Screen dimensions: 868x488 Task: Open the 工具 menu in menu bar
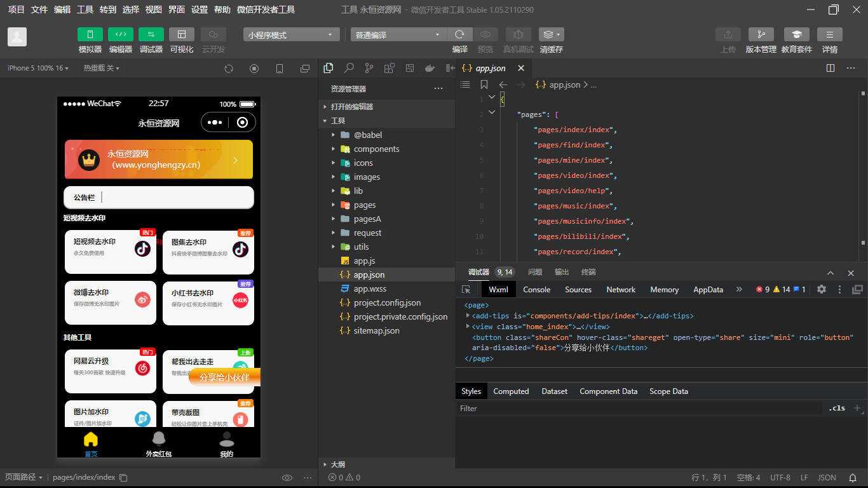pyautogui.click(x=85, y=10)
